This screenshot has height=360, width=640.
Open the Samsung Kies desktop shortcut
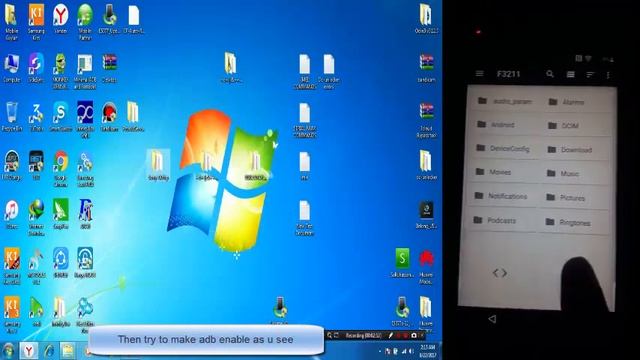pos(36,21)
